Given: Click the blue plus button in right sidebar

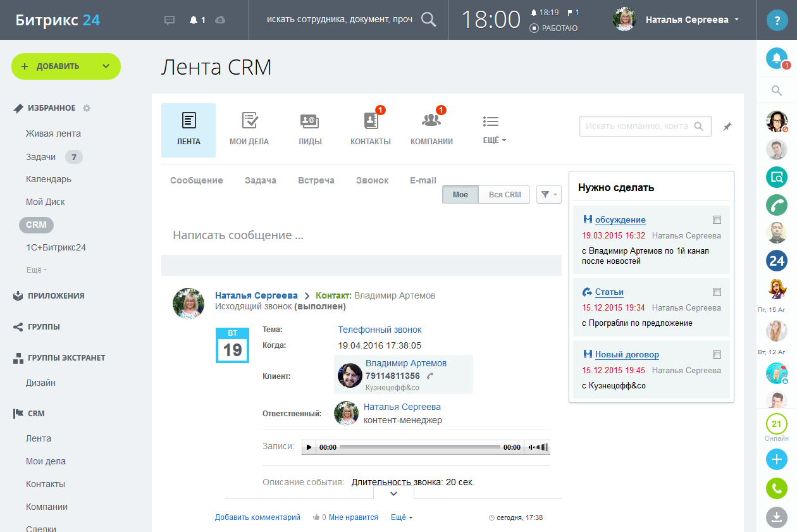Looking at the screenshot, I should pos(777,459).
